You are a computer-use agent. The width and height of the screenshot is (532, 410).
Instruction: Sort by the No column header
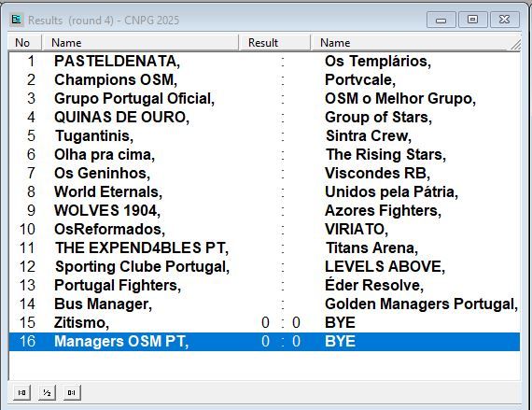coord(25,43)
